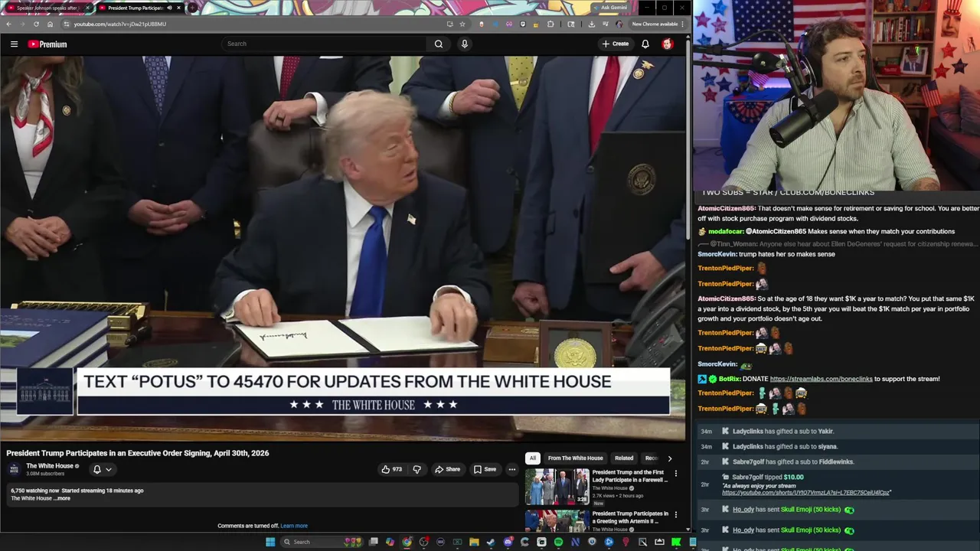This screenshot has width=980, height=551.
Task: Open options for Artemis II video suggestion
Action: pyautogui.click(x=675, y=515)
